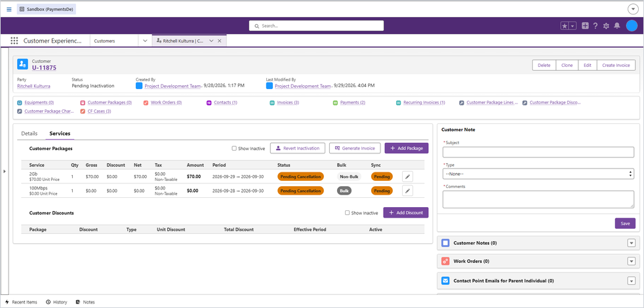Click Create Invoice button
This screenshot has width=644, height=308.
tap(616, 66)
